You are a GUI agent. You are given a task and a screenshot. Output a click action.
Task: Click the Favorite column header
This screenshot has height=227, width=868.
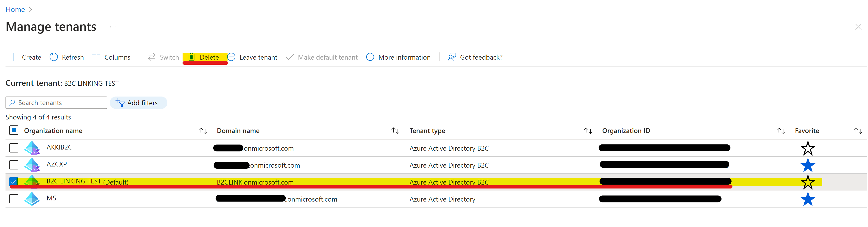(807, 131)
